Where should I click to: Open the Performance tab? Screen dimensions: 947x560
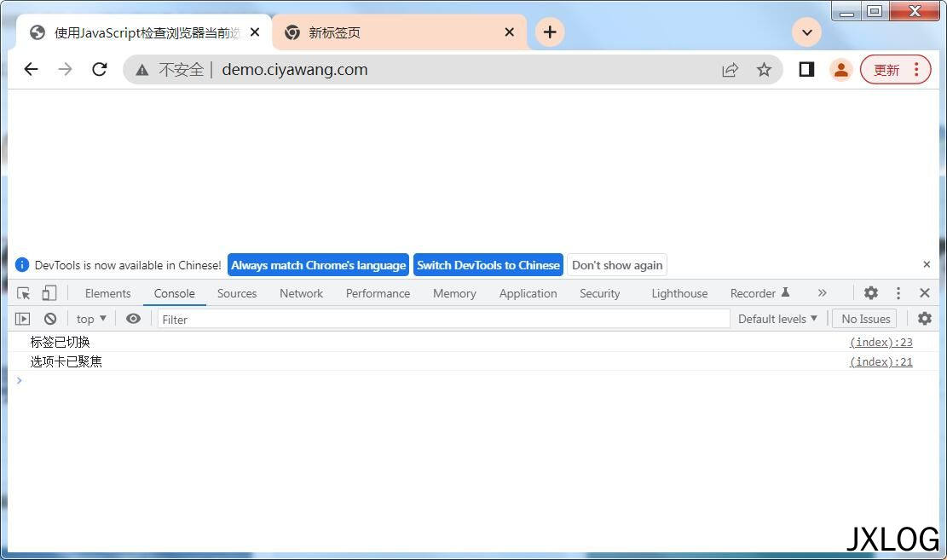click(378, 293)
